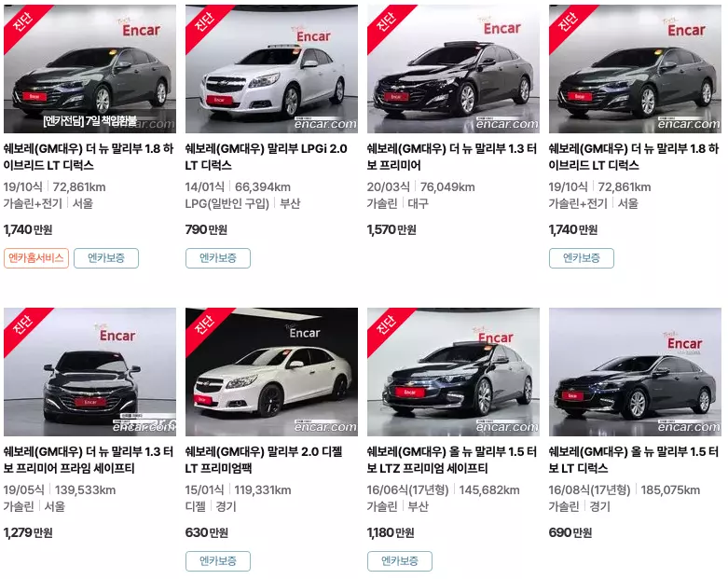728x579 pixels.
Task: Click the Encar logo on the 690만원 car photo
Action: [684, 343]
